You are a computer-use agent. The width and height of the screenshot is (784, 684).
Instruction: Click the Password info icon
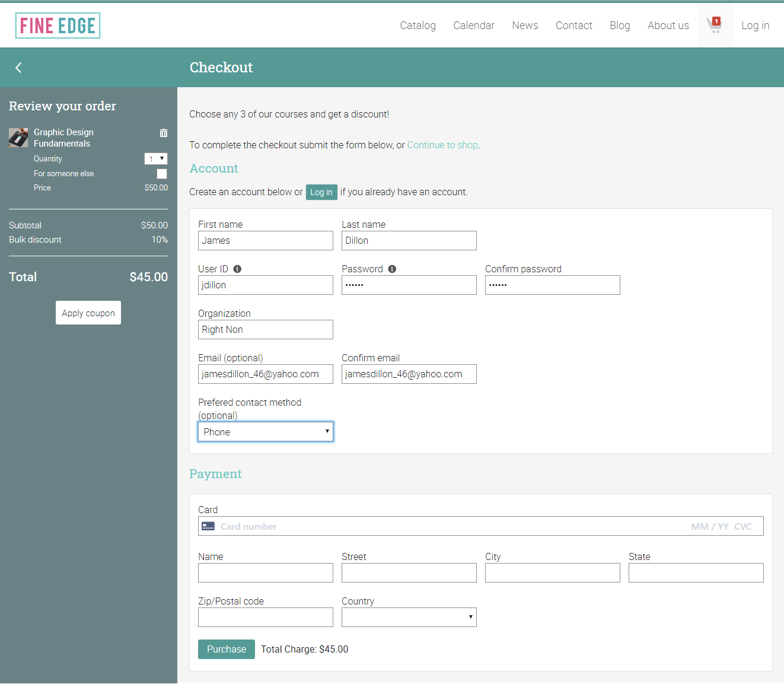(x=392, y=269)
